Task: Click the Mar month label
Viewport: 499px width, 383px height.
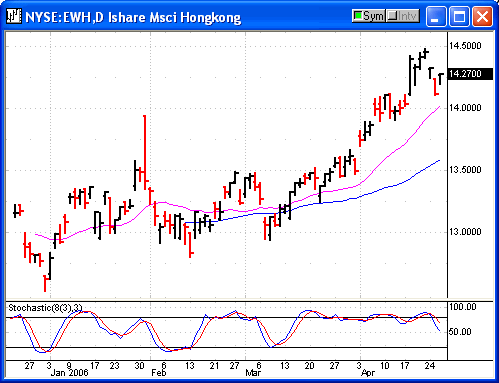Action: [253, 373]
